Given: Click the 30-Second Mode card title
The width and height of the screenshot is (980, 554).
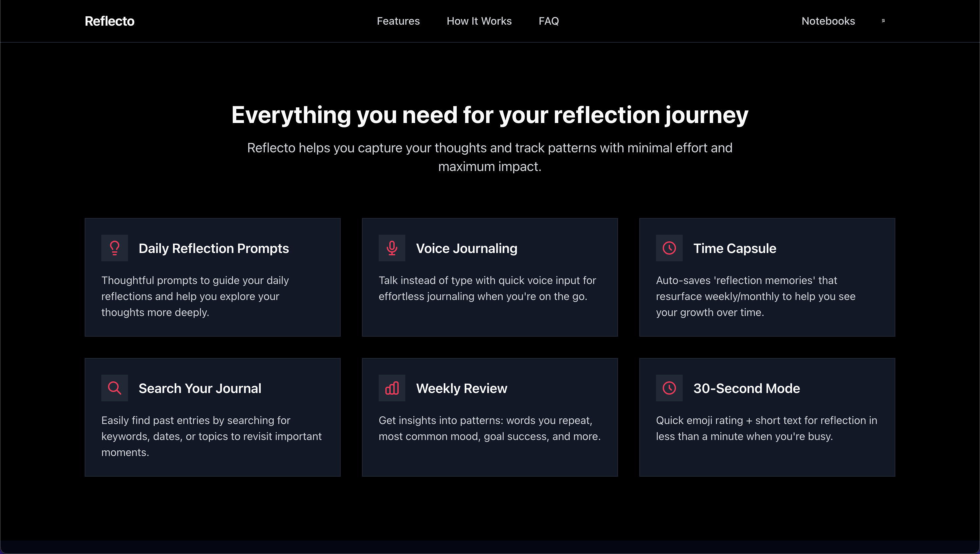Looking at the screenshot, I should 746,388.
